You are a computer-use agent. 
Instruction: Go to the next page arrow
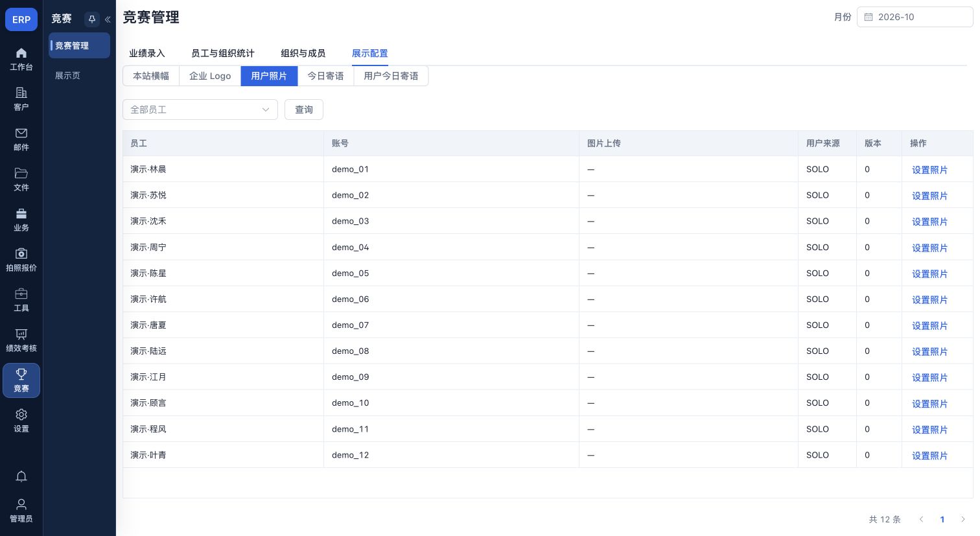(963, 519)
